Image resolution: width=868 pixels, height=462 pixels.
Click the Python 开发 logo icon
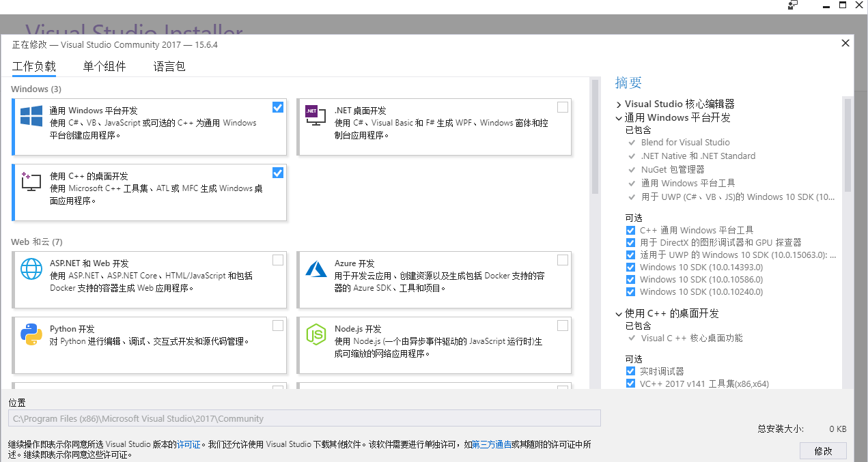[x=31, y=334]
